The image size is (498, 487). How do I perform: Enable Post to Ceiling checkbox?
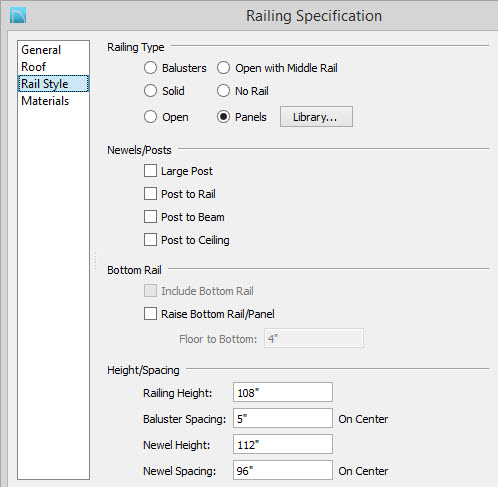point(150,240)
